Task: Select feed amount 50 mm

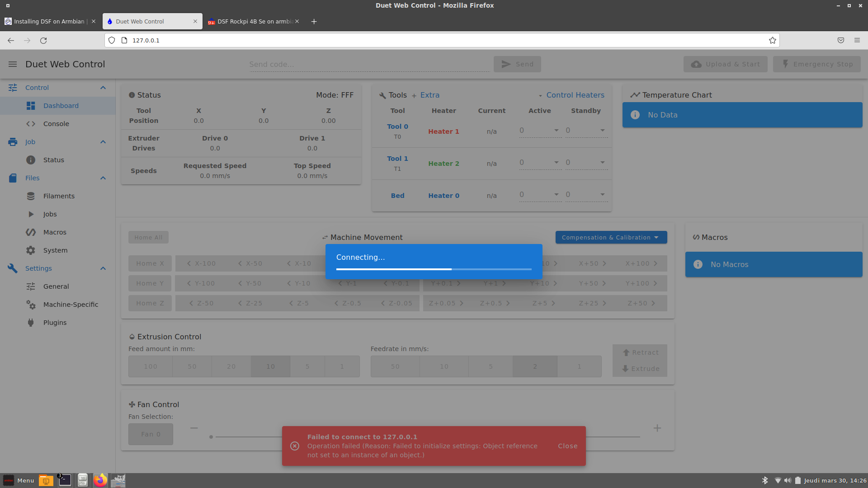Action: click(192, 366)
